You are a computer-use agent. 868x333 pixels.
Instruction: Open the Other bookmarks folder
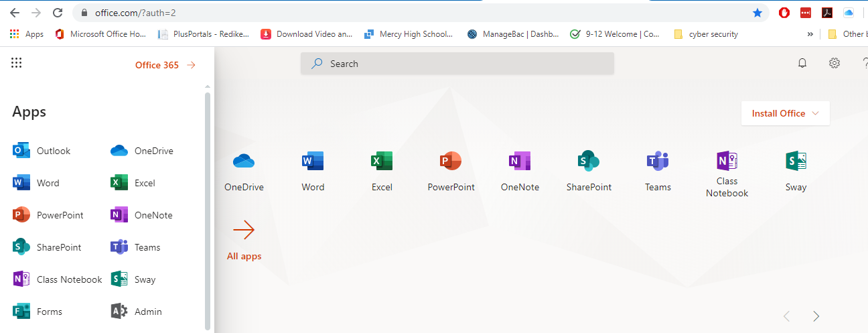pos(847,34)
